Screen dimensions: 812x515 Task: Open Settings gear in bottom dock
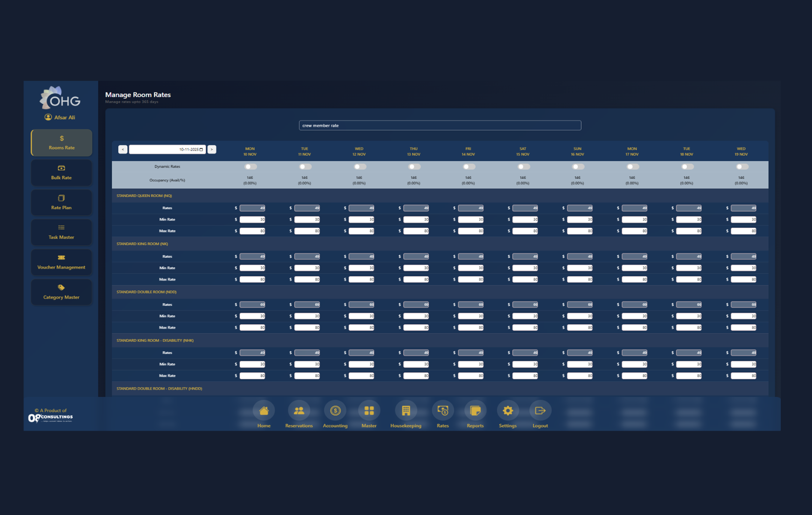pos(507,411)
